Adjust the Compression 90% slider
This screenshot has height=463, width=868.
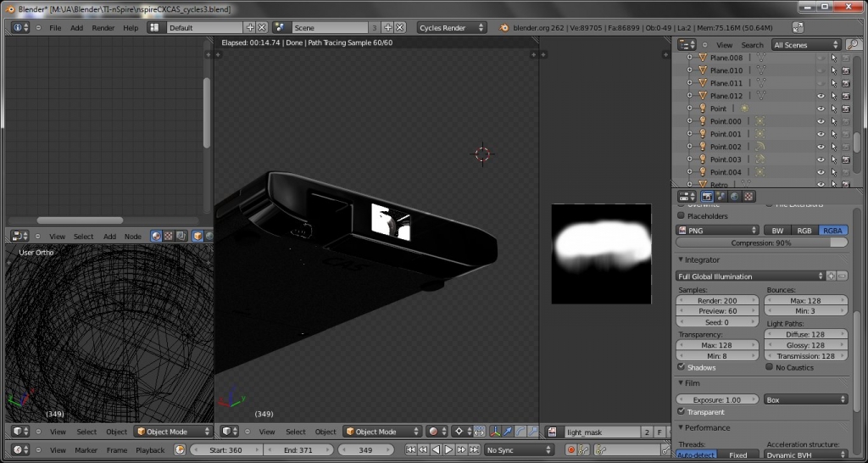point(762,243)
